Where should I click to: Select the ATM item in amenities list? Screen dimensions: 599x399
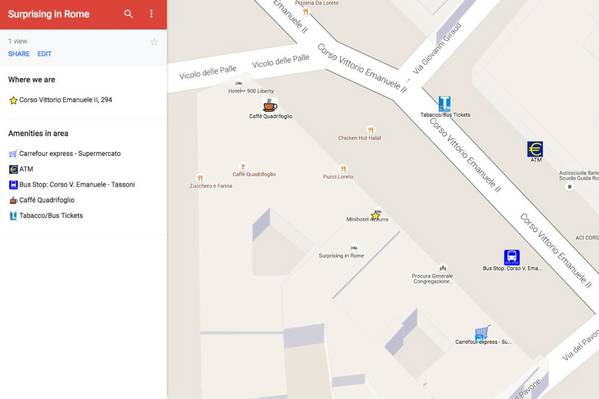21,169
